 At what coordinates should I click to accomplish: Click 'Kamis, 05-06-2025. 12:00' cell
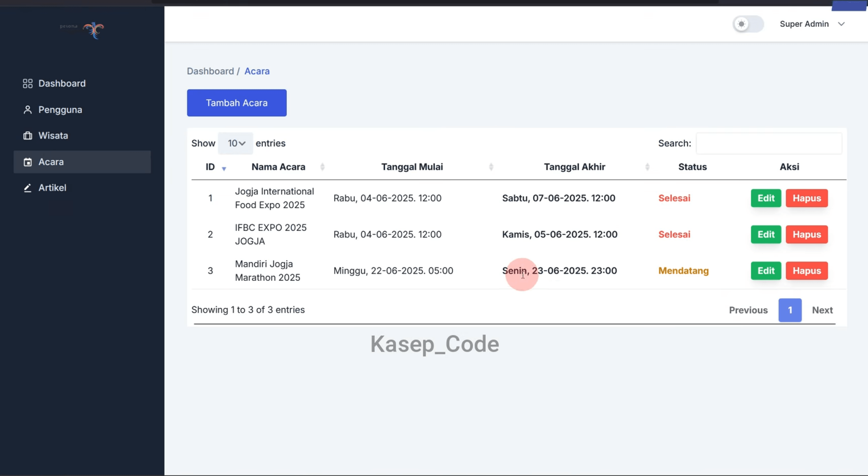tap(559, 234)
